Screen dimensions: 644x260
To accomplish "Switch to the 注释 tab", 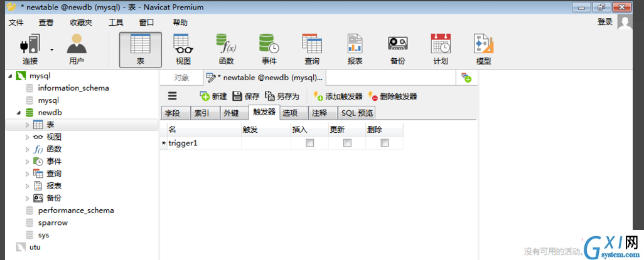I will click(x=323, y=113).
